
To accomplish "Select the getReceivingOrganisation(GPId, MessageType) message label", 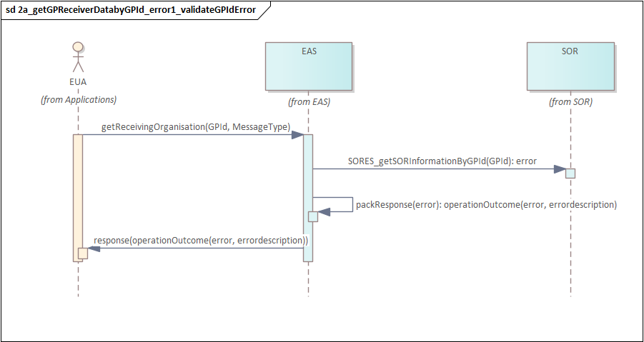I will point(196,128).
